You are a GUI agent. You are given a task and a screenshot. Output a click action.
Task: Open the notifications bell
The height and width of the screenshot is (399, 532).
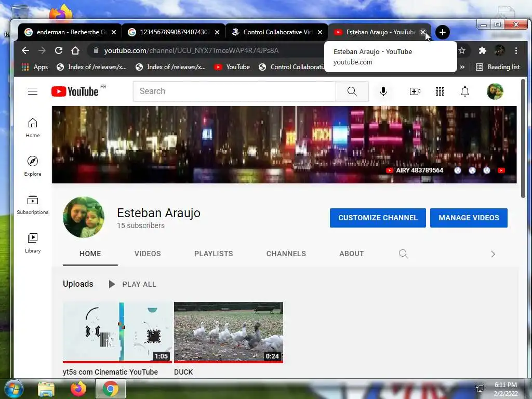tap(465, 91)
